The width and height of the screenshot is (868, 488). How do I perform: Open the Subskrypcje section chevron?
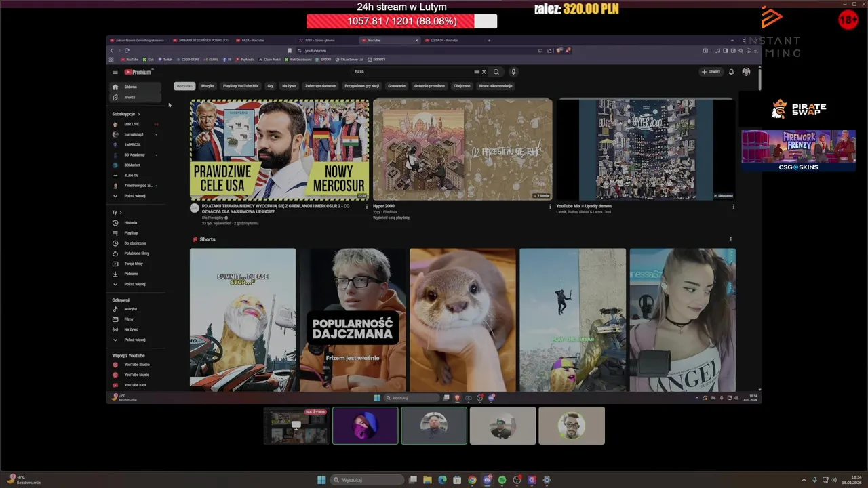[x=138, y=114]
